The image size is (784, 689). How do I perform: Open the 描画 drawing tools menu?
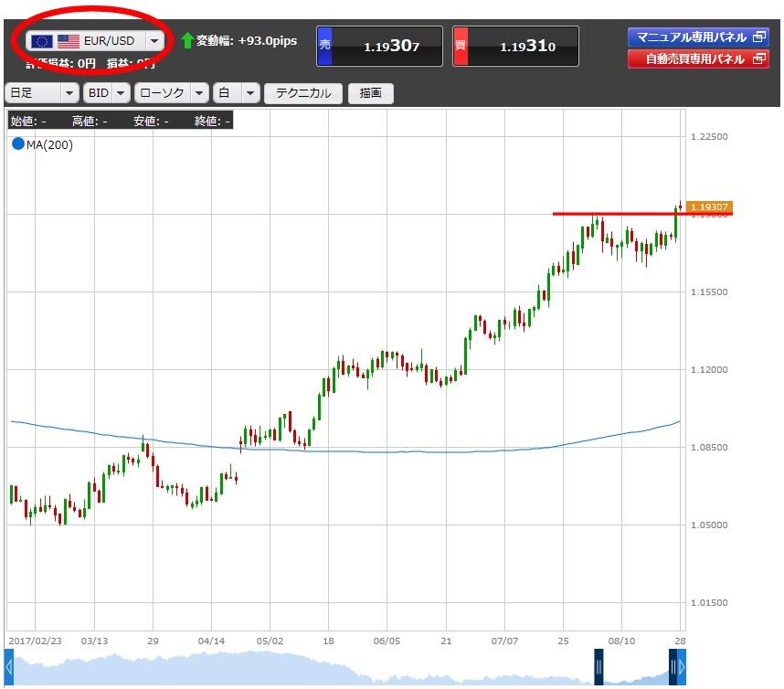pyautogui.click(x=370, y=93)
